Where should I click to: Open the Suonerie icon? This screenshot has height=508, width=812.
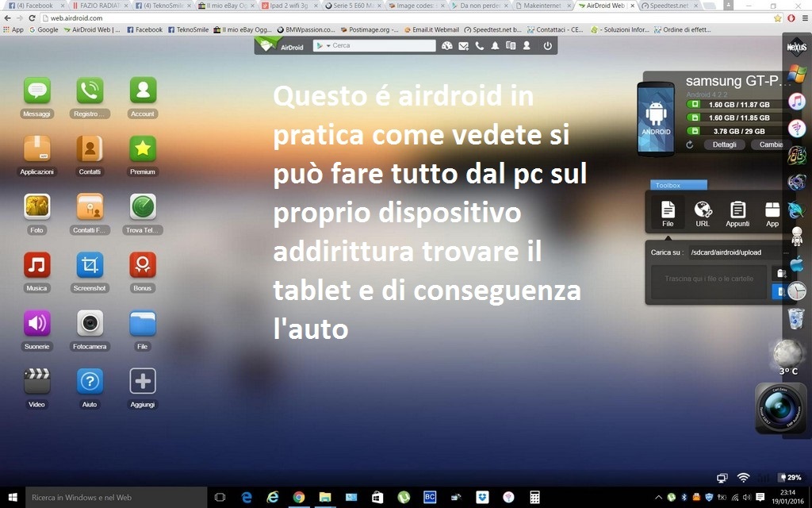point(36,323)
